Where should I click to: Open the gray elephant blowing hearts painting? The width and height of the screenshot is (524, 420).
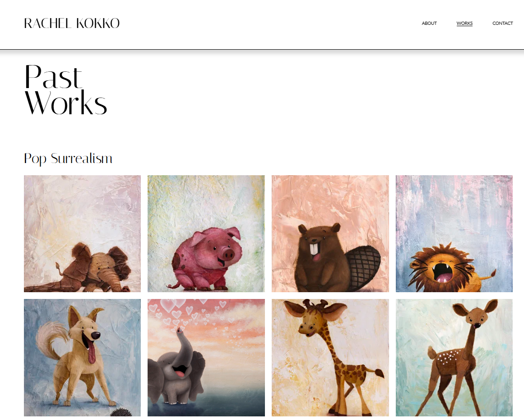[206, 358]
